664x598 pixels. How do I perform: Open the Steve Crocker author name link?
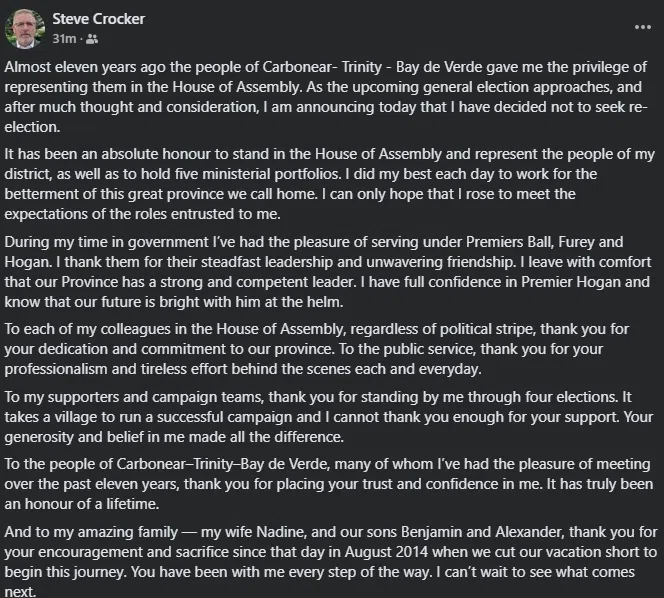pyautogui.click(x=98, y=19)
